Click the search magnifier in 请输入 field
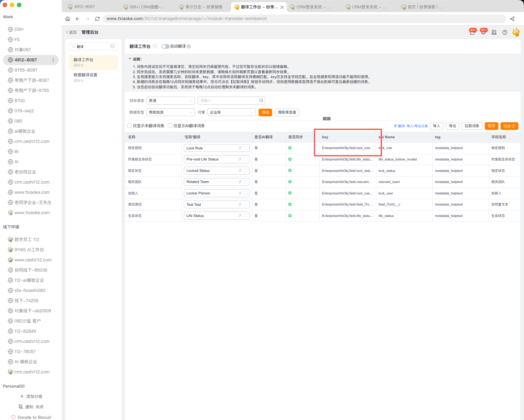The image size is (524, 420). 261,101
